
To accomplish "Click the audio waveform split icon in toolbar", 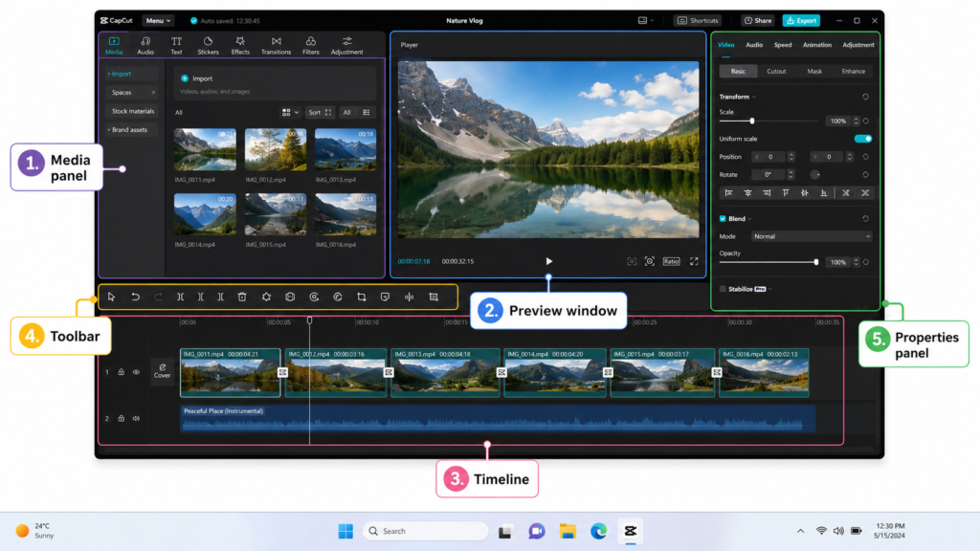I will pos(409,297).
